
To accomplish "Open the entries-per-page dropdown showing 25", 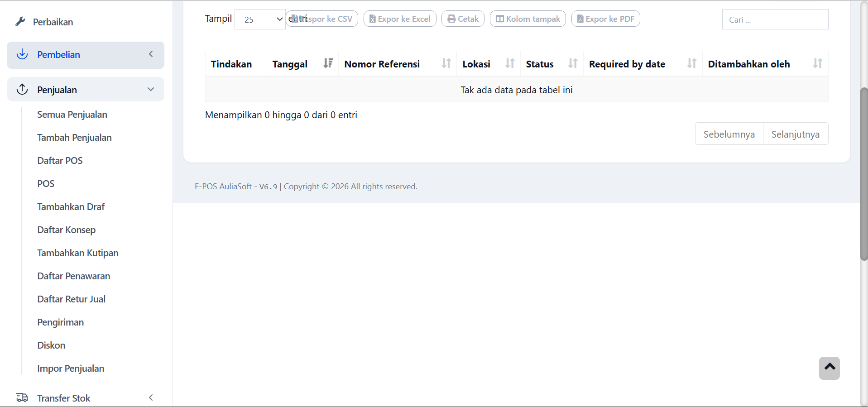I will pos(260,19).
